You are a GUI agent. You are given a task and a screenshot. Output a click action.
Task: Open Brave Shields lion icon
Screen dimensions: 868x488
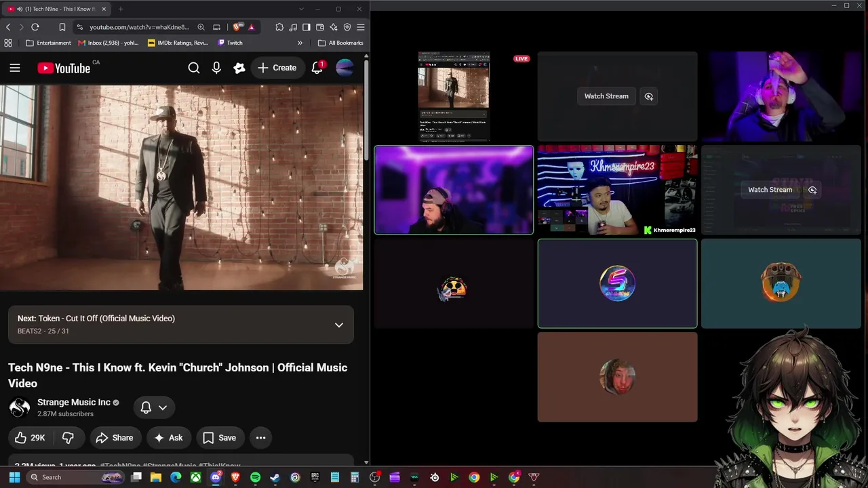point(236,27)
